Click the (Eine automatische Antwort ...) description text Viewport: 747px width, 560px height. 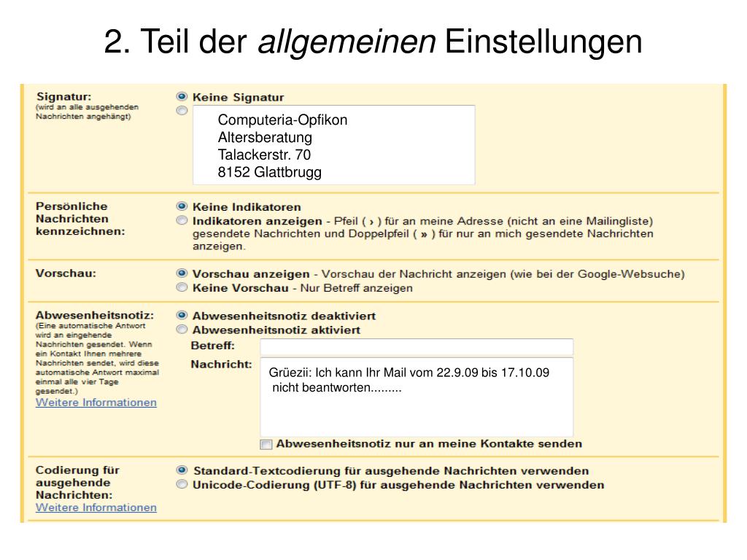97,358
